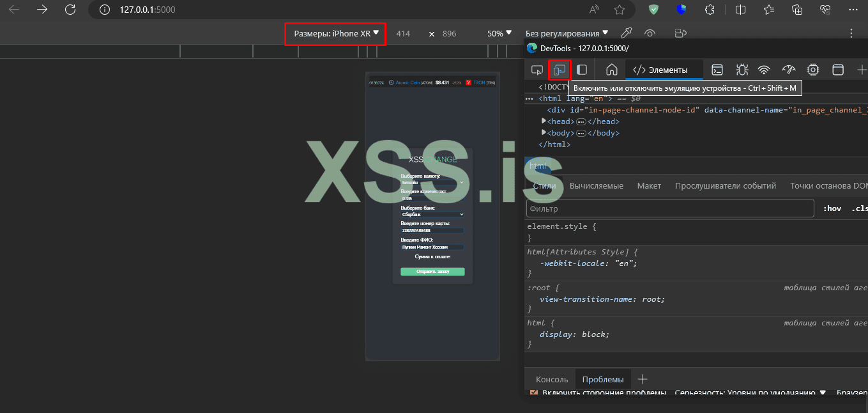Open the Favorites list icon
The width and height of the screenshot is (868, 413).
tap(769, 10)
